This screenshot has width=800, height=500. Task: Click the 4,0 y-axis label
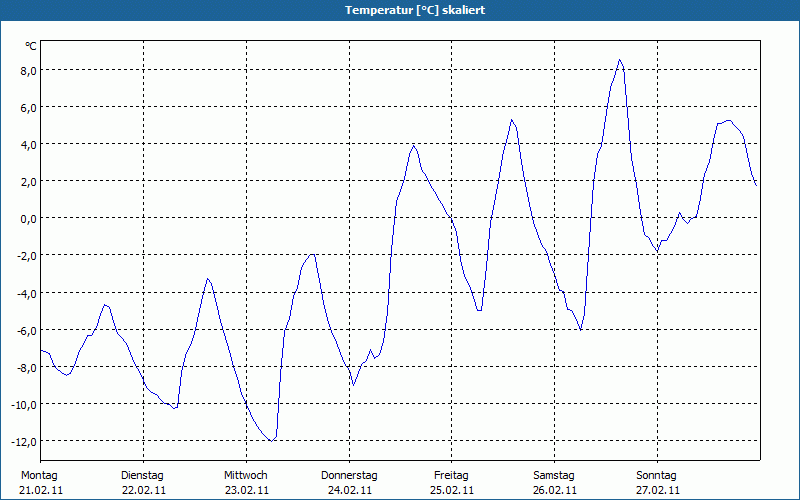pos(29,145)
